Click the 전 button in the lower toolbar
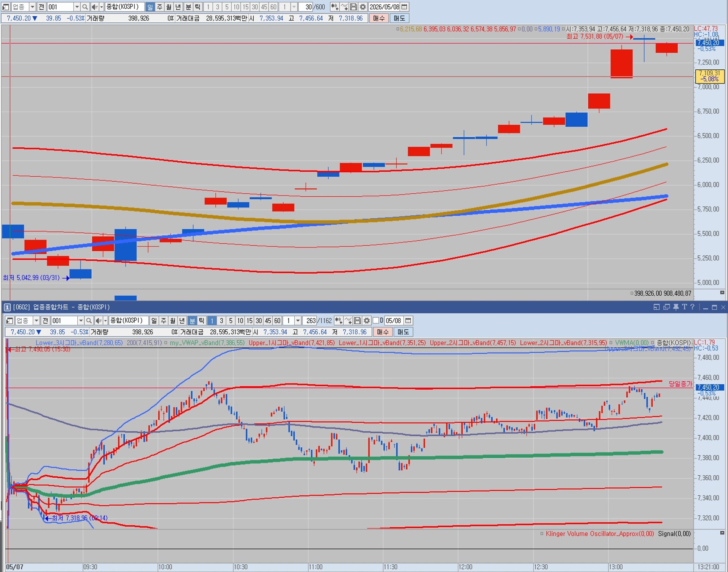 pyautogui.click(x=45, y=321)
